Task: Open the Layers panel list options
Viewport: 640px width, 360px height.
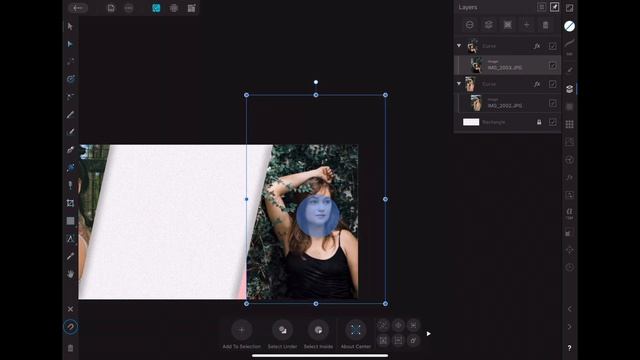Action: 541,7
